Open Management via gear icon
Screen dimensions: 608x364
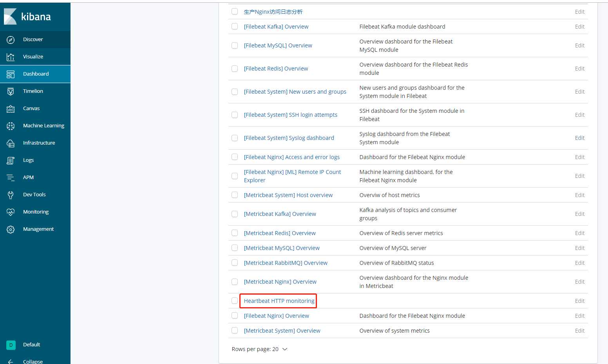coord(11,229)
